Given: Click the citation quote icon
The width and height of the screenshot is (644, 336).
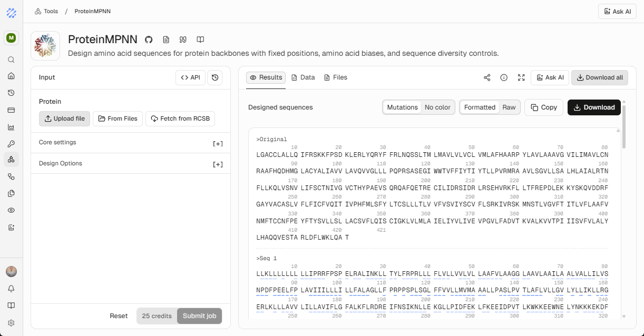Looking at the screenshot, I should [x=183, y=39].
